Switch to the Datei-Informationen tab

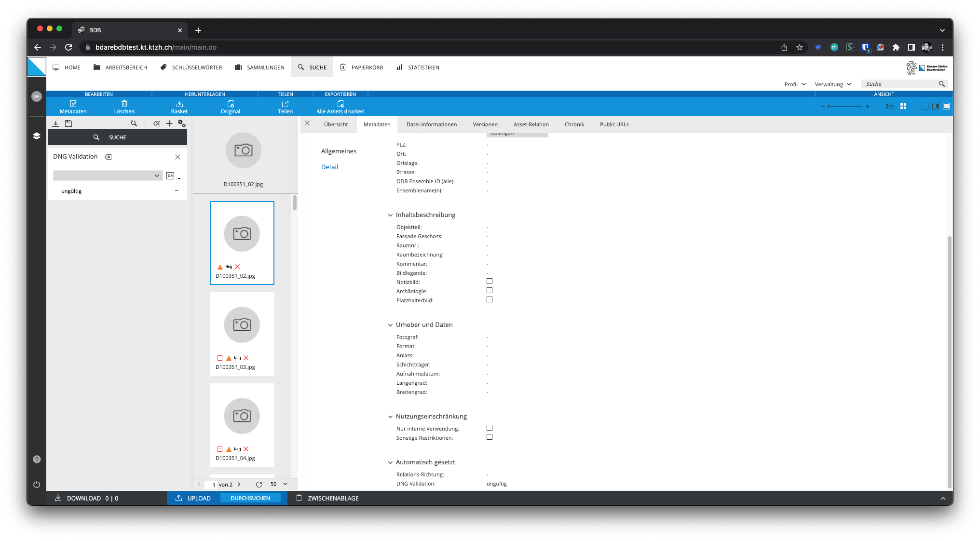432,124
